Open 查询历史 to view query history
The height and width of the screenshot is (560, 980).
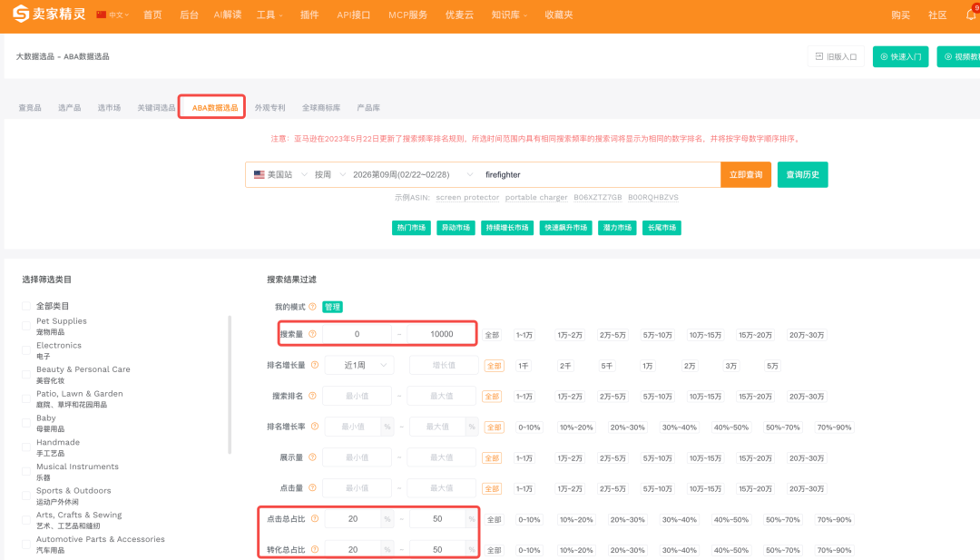coord(802,174)
